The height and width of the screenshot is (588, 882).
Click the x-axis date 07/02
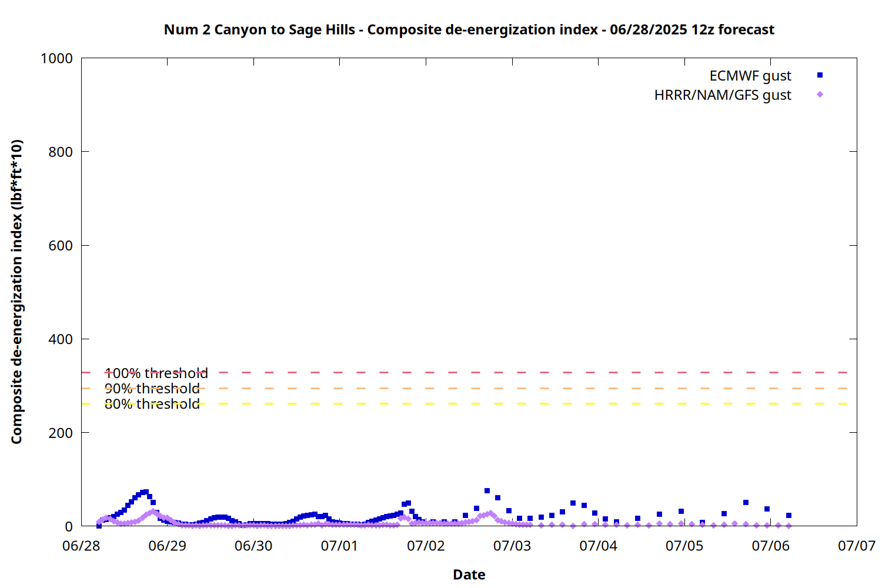pos(426,546)
